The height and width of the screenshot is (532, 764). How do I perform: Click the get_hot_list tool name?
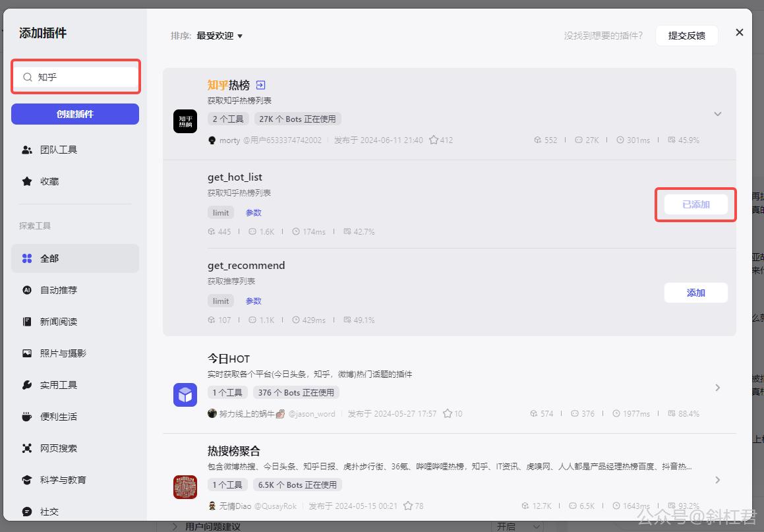[x=235, y=177]
